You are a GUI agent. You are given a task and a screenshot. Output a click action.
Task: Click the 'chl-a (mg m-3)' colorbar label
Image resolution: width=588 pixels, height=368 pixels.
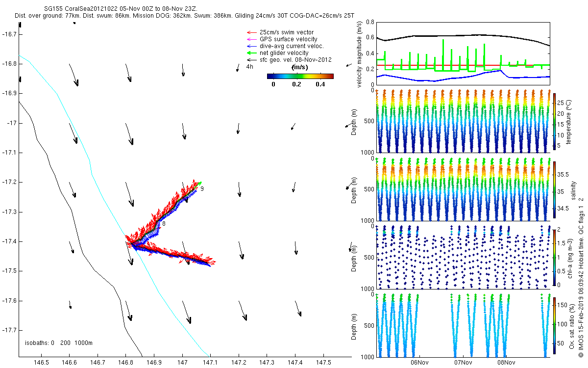[x=570, y=258]
